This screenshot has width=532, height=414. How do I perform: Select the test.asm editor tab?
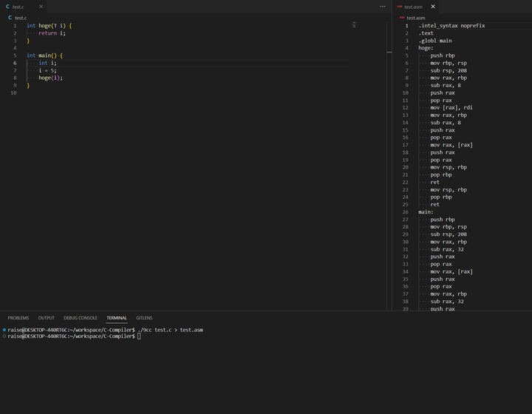[x=414, y=7]
